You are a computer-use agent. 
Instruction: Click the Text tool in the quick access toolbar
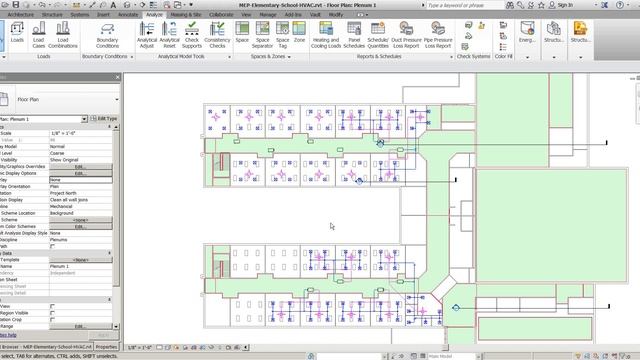tap(113, 5)
